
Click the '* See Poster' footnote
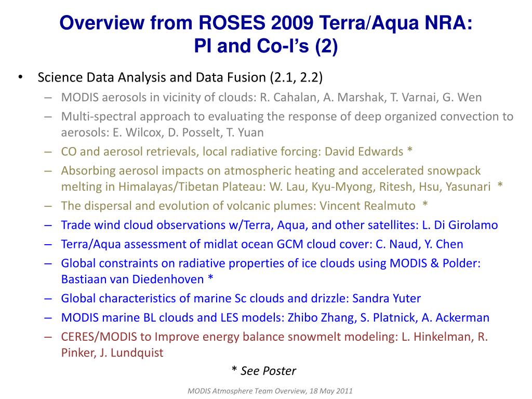[263, 371]
